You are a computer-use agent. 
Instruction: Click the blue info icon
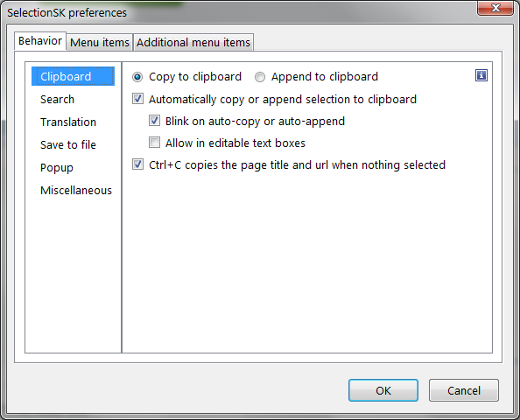(x=481, y=75)
